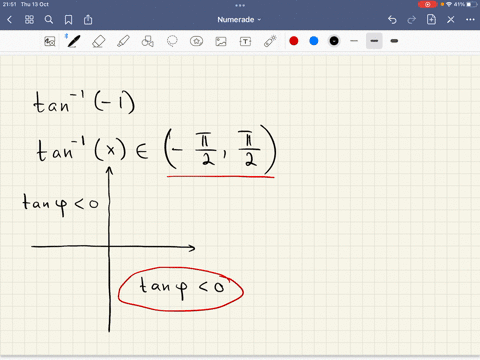Close the editing toolbar with X

(x=451, y=20)
